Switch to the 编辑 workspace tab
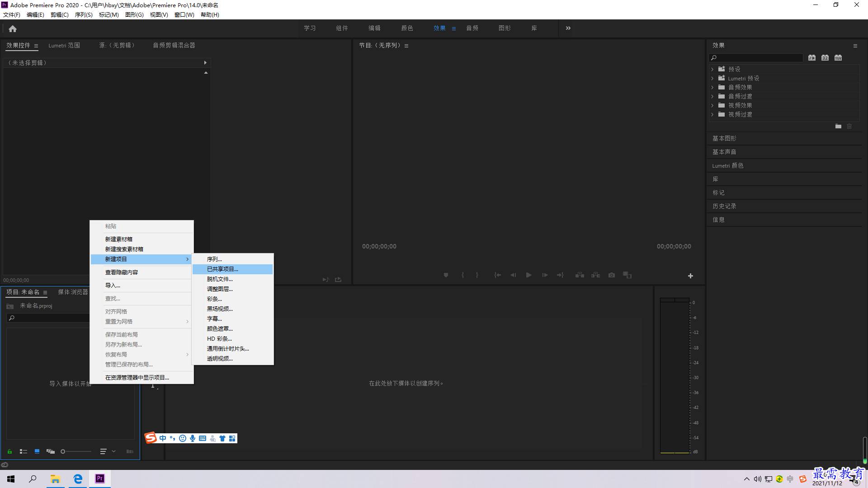 (x=374, y=28)
